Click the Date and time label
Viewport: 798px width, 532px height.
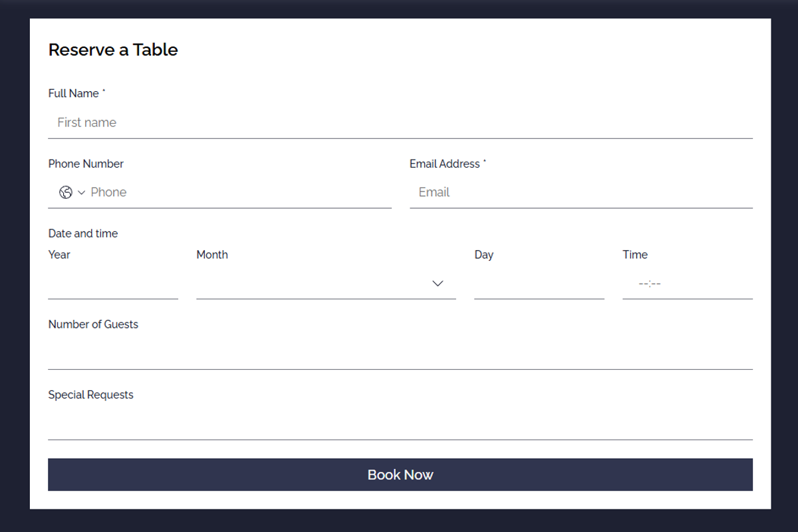pos(83,233)
